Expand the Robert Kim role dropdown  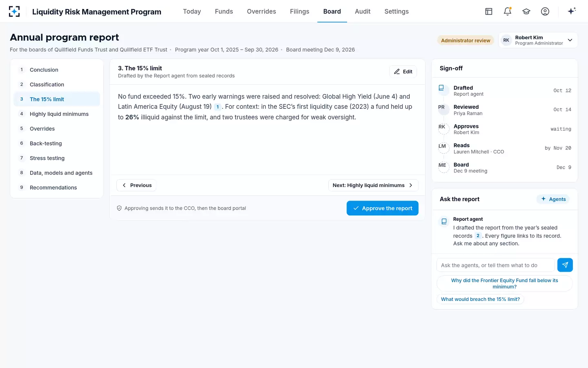[x=538, y=40]
